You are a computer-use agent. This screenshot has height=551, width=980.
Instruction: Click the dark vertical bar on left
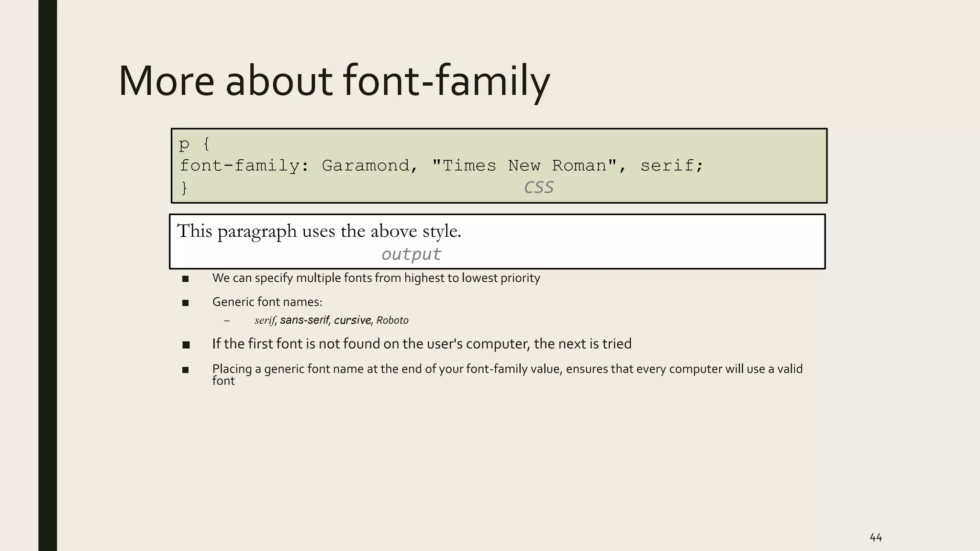(x=47, y=275)
